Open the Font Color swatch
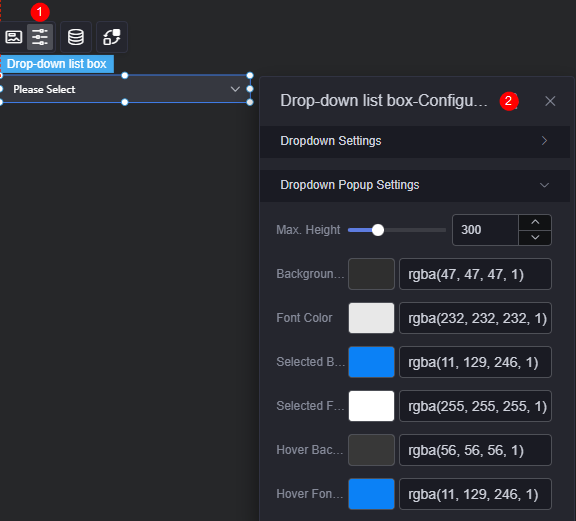Image resolution: width=576 pixels, height=521 pixels. (371, 318)
